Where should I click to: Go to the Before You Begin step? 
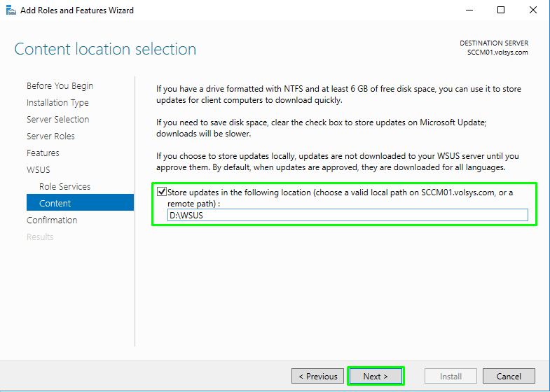[60, 85]
